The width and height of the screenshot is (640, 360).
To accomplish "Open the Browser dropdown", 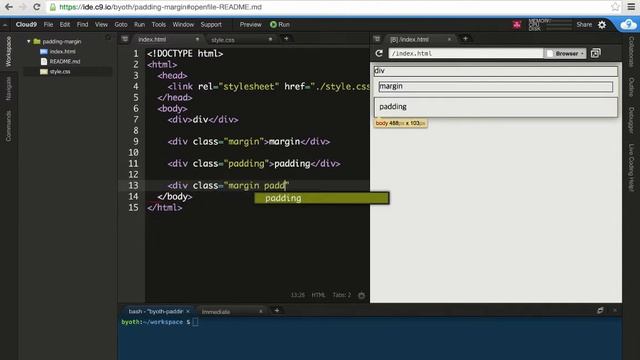I will coord(566,53).
